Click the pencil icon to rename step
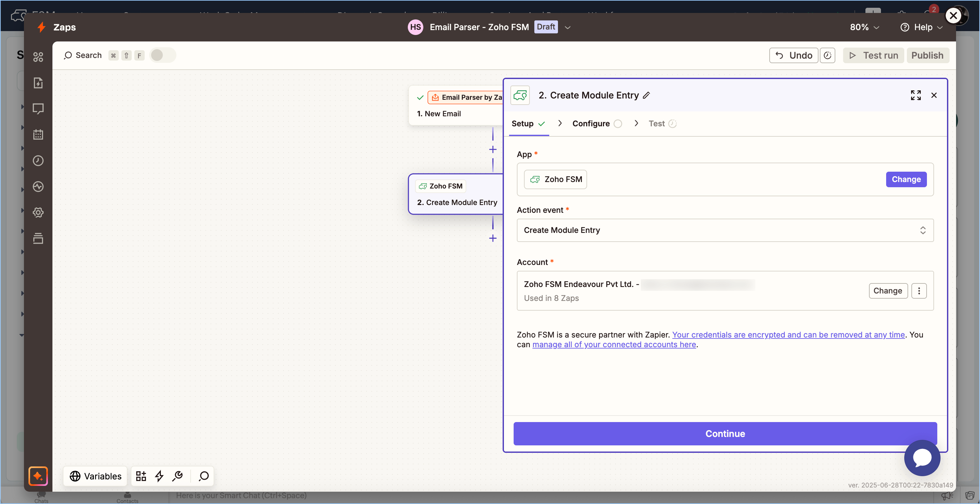The image size is (980, 504). pos(646,96)
